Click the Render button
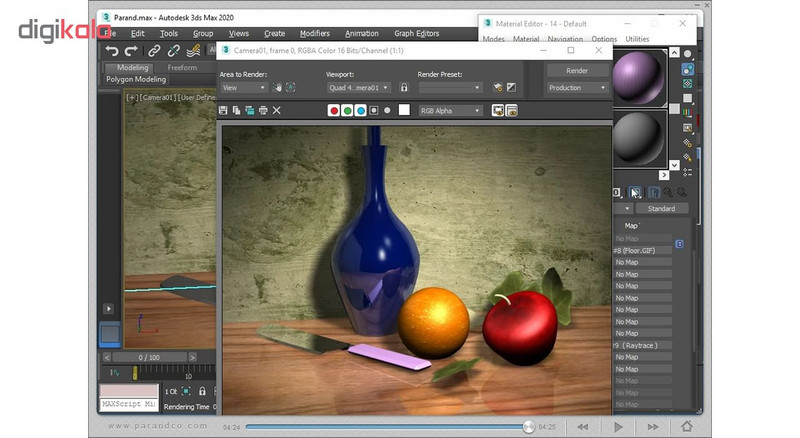800x438 pixels. pyautogui.click(x=577, y=70)
